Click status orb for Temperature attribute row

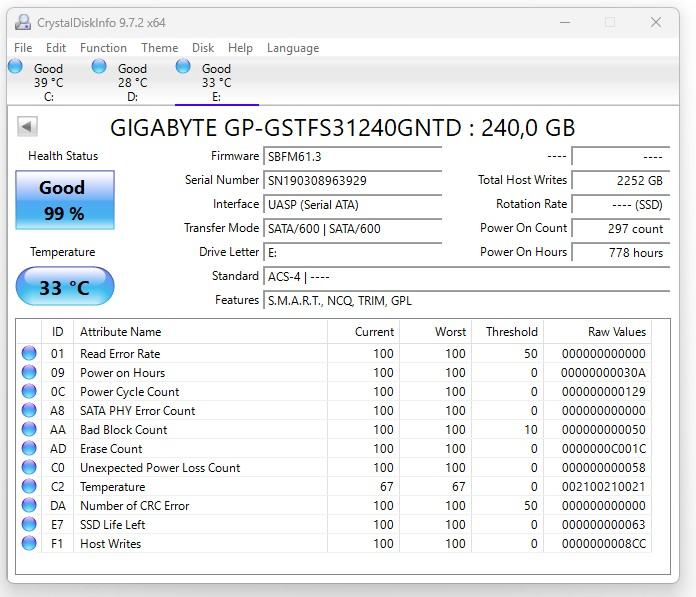pos(29,486)
